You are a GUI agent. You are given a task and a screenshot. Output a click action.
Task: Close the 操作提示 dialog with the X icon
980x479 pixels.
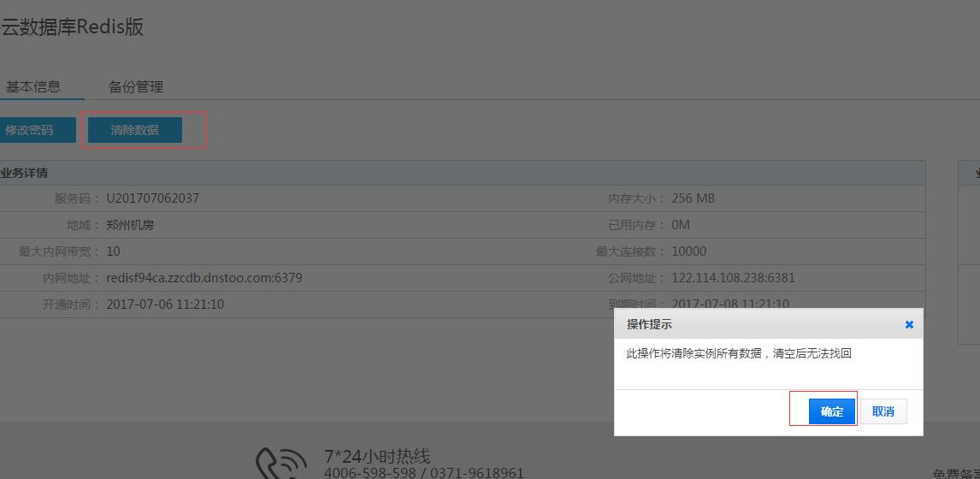click(909, 325)
